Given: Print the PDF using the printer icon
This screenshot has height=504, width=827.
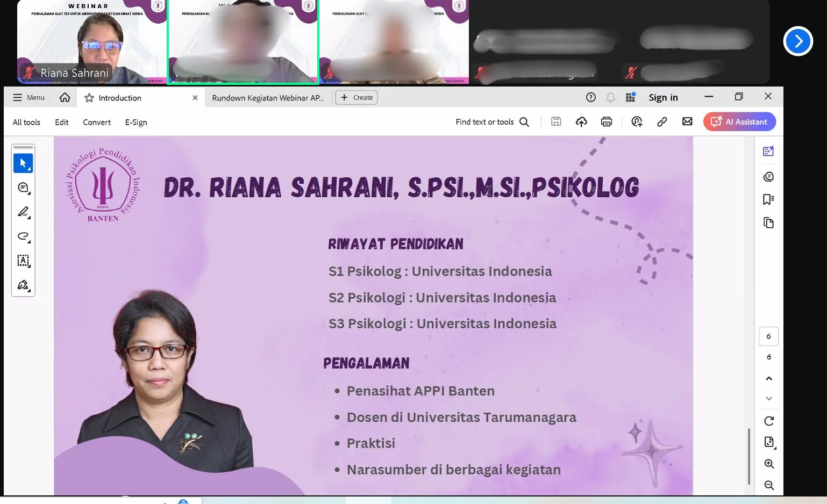Looking at the screenshot, I should tap(607, 121).
